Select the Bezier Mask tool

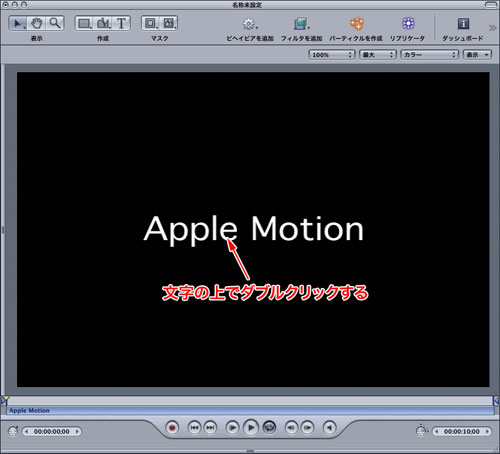[169, 23]
